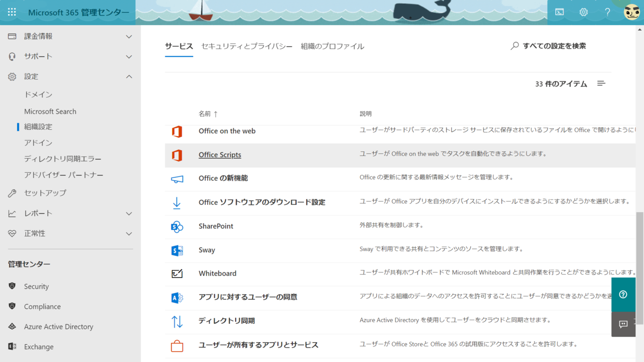Click the floating help icon on the right edge
This screenshot has width=644, height=362.
(623, 294)
